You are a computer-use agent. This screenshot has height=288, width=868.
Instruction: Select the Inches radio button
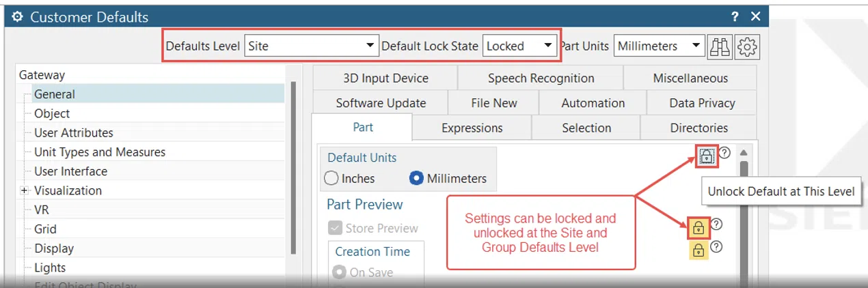(331, 179)
